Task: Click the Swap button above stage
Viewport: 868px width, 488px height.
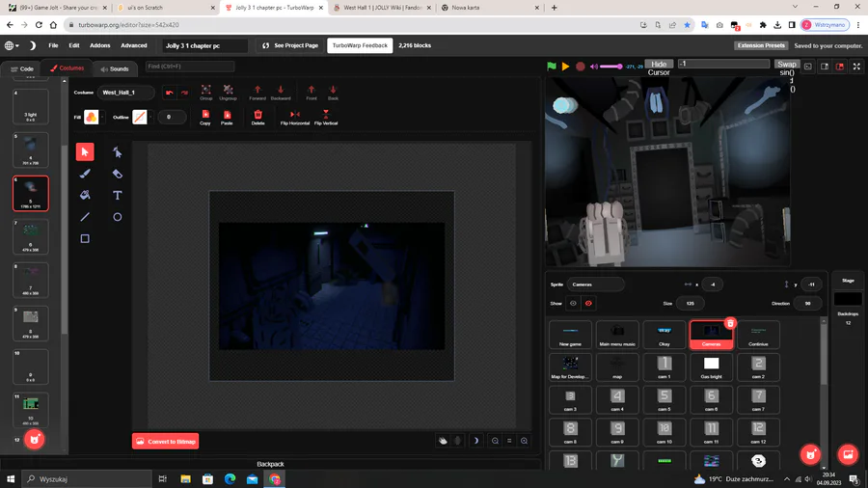Action: 787,65
